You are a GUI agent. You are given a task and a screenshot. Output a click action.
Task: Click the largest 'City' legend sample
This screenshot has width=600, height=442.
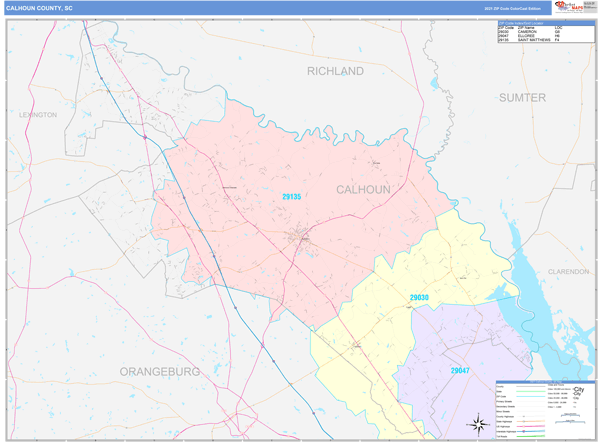[x=579, y=389]
